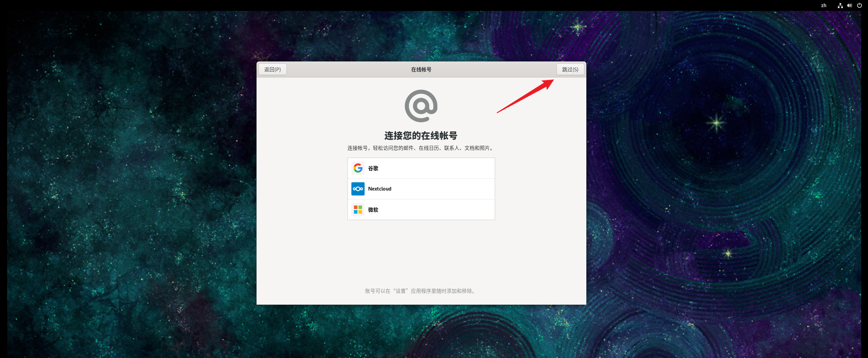Select the Nextcloud account label
Viewport: 868px width, 358px height.
point(379,189)
